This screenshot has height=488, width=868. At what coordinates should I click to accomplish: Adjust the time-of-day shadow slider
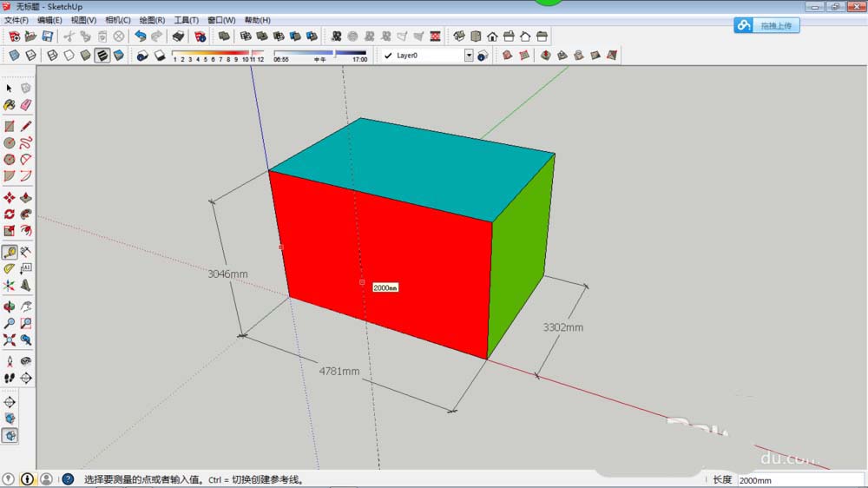320,54
